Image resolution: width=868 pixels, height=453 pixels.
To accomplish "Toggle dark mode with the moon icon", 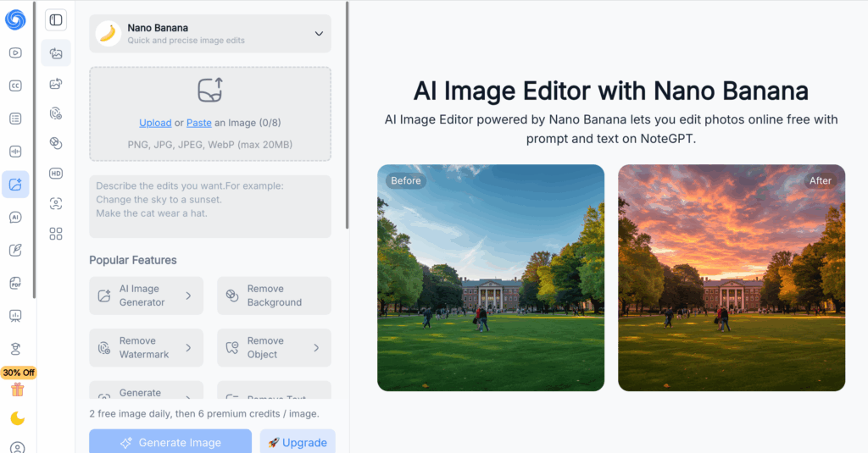I will pos(17,418).
